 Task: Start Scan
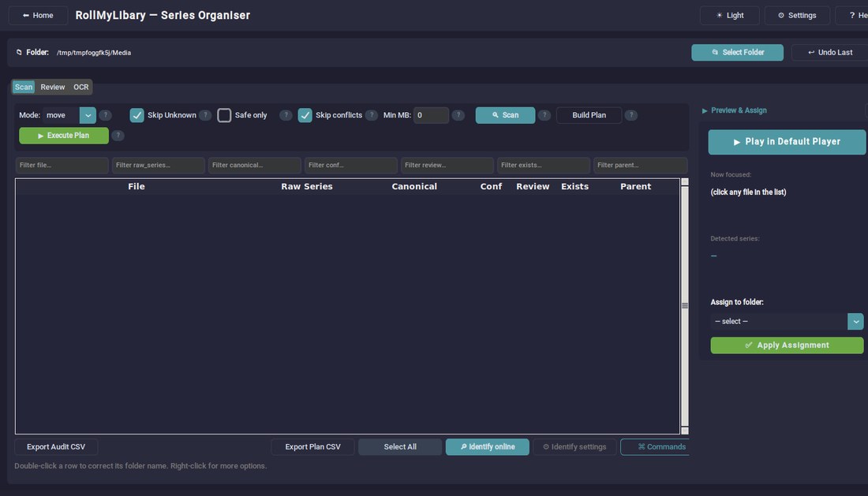[x=505, y=115]
